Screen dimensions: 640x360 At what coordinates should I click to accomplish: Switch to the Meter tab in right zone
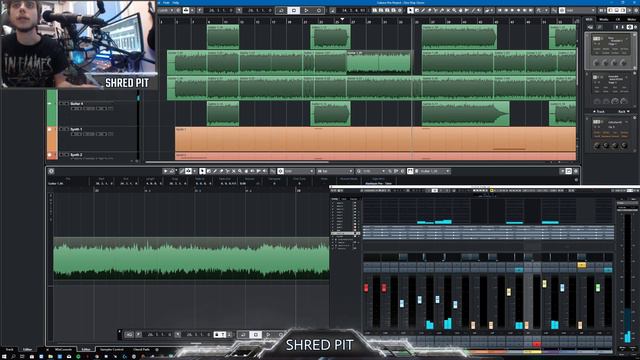click(631, 19)
